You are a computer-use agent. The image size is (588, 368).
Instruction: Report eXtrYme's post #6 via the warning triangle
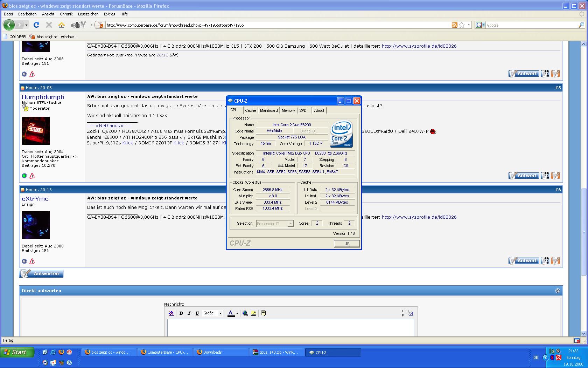tap(32, 261)
